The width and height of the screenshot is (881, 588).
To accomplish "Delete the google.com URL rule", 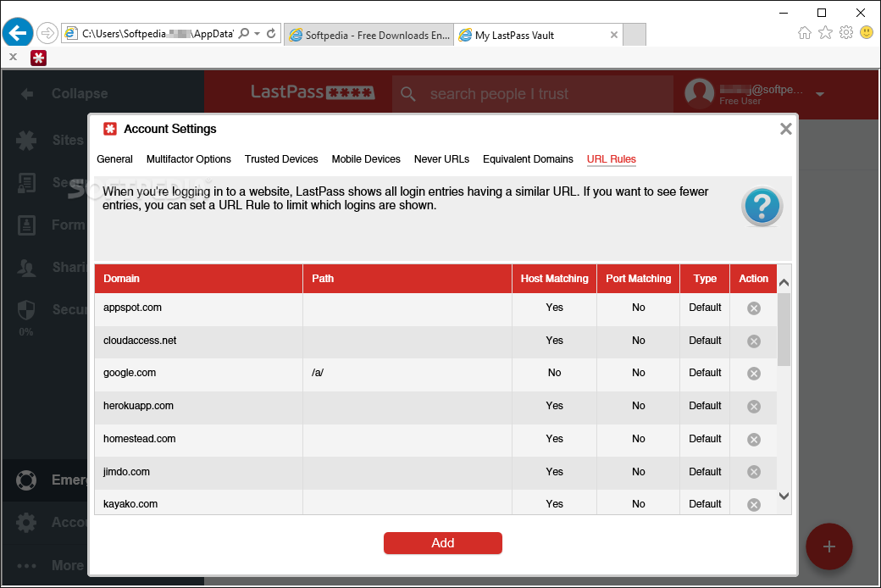I will [753, 374].
